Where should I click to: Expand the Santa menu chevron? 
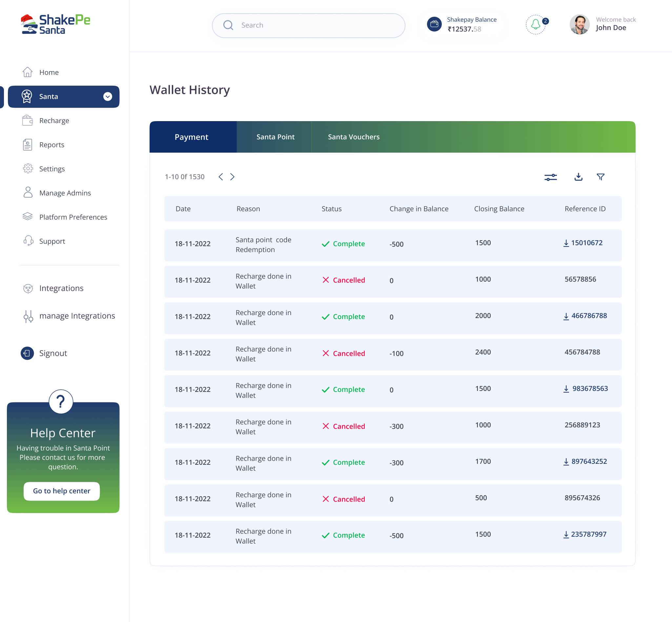108,97
